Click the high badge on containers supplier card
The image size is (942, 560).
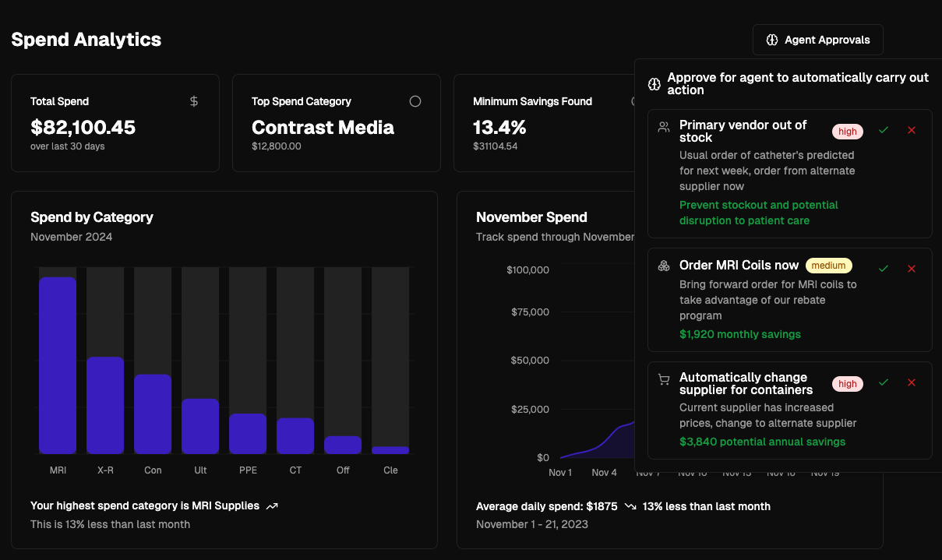click(848, 384)
